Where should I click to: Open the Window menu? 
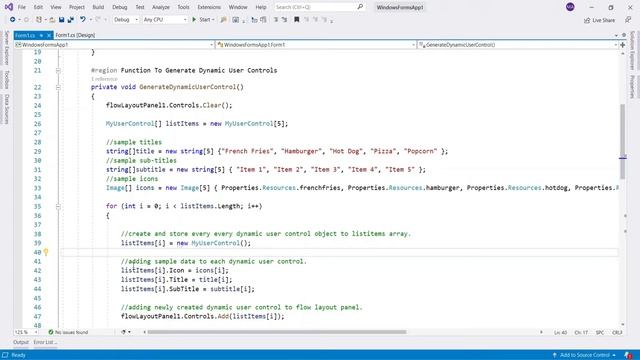(x=238, y=7)
